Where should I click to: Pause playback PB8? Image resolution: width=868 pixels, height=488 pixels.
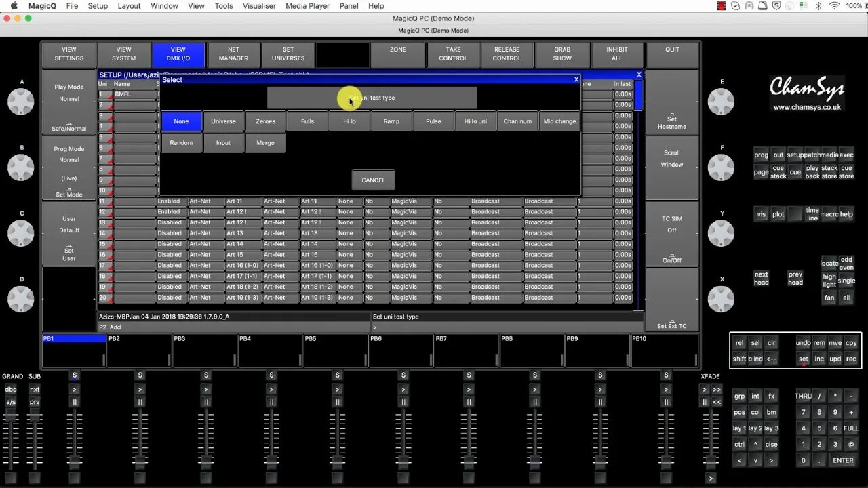pyautogui.click(x=534, y=402)
